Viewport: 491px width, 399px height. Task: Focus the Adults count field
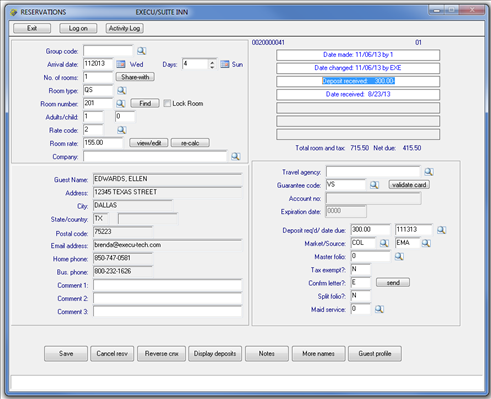tap(93, 117)
